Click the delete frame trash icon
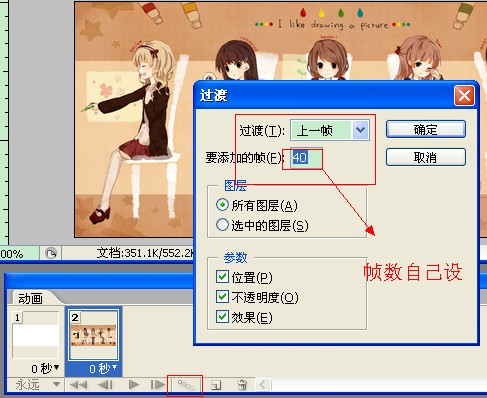The height and width of the screenshot is (398, 487). click(242, 385)
